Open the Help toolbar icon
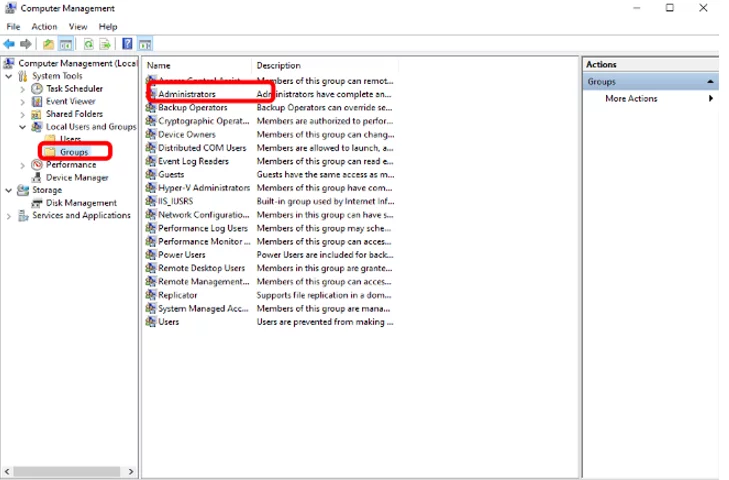The width and height of the screenshot is (729, 480). 127,44
